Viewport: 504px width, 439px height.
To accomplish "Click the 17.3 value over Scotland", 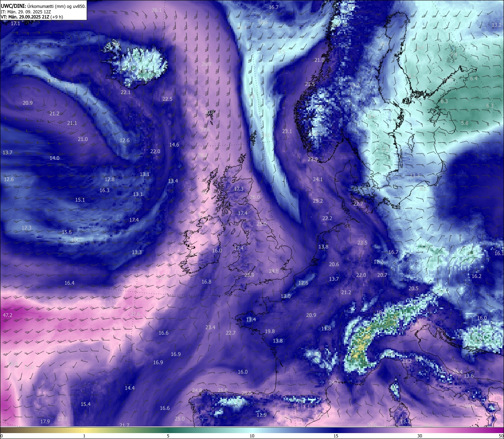I will [239, 189].
